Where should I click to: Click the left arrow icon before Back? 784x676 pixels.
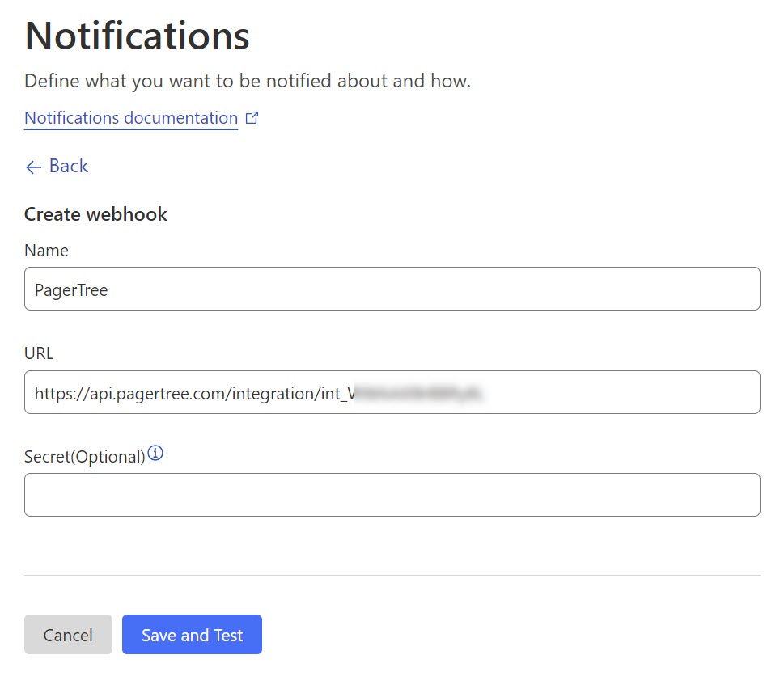[x=33, y=167]
